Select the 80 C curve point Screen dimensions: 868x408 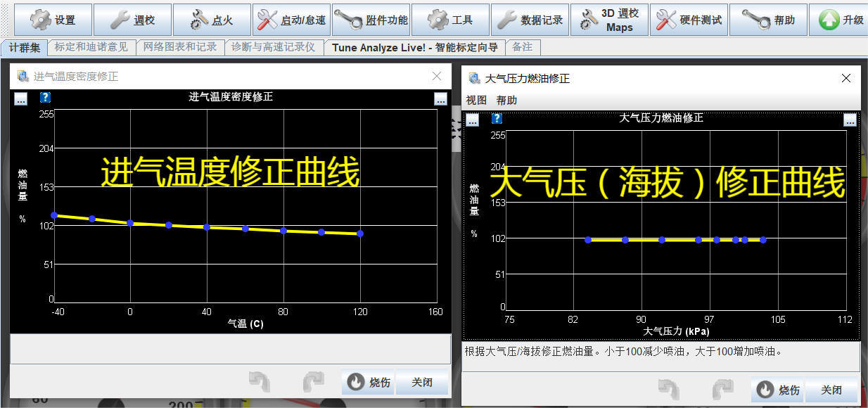tap(283, 231)
